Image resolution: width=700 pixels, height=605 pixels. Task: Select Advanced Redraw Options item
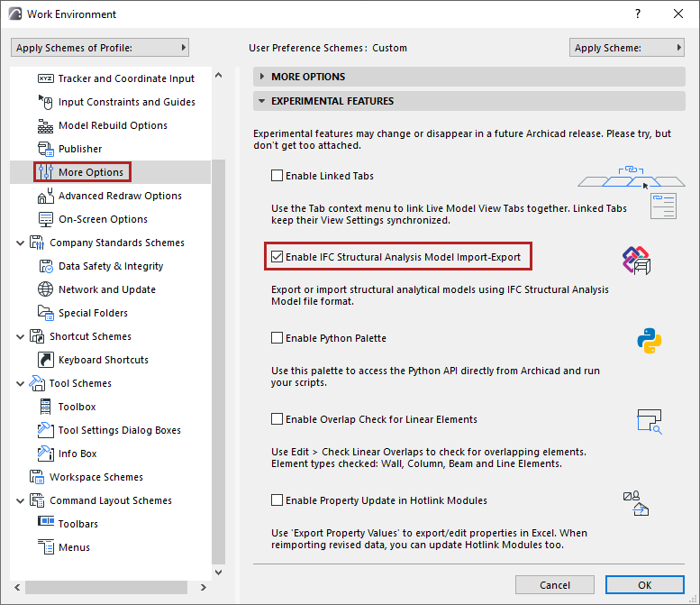coord(120,196)
